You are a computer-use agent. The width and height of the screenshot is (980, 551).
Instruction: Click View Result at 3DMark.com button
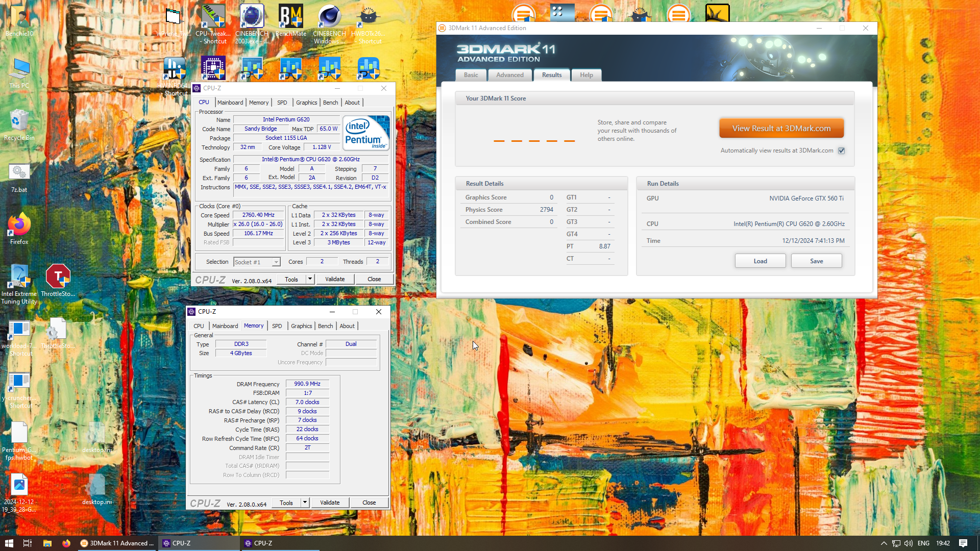781,129
